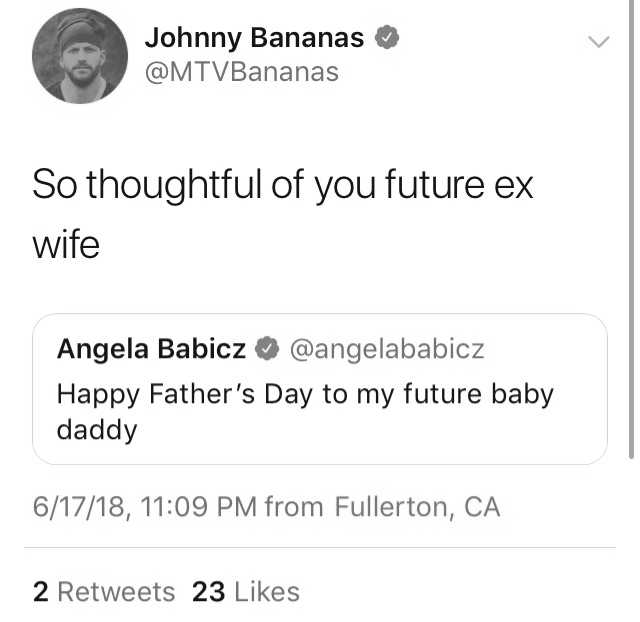Open the Angela Babicz name in quoted tweet

(151, 349)
